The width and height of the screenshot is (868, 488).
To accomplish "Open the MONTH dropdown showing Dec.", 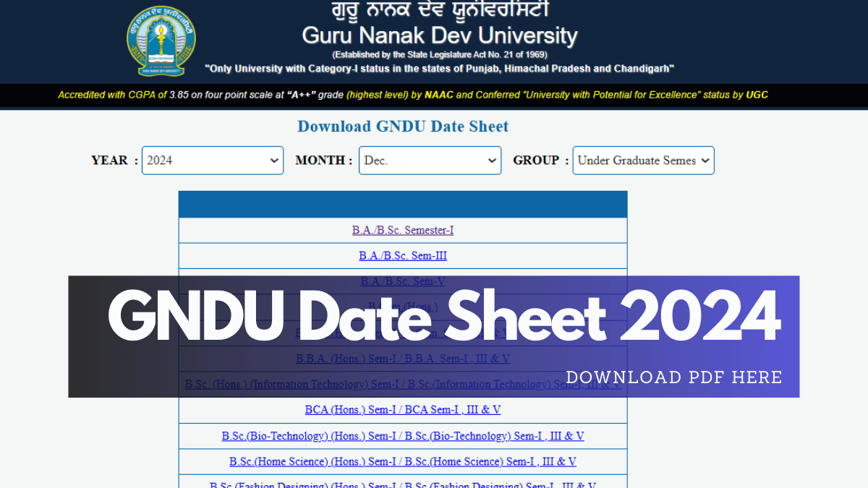I will 430,160.
